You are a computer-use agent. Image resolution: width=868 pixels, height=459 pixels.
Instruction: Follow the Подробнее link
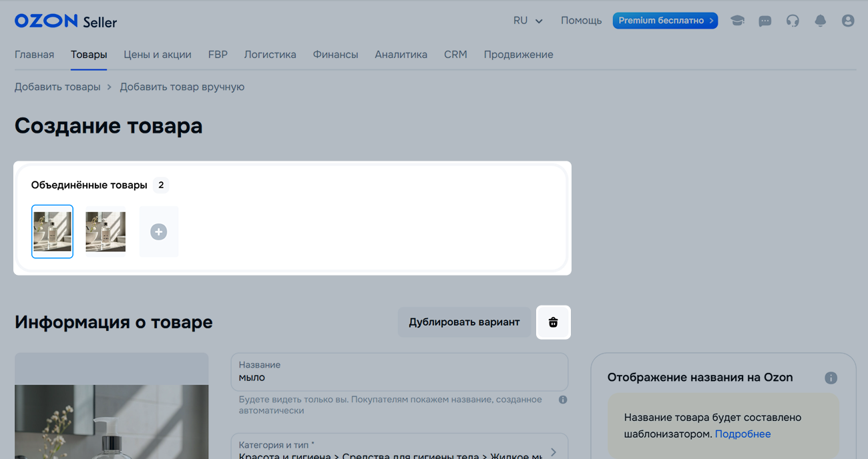742,434
